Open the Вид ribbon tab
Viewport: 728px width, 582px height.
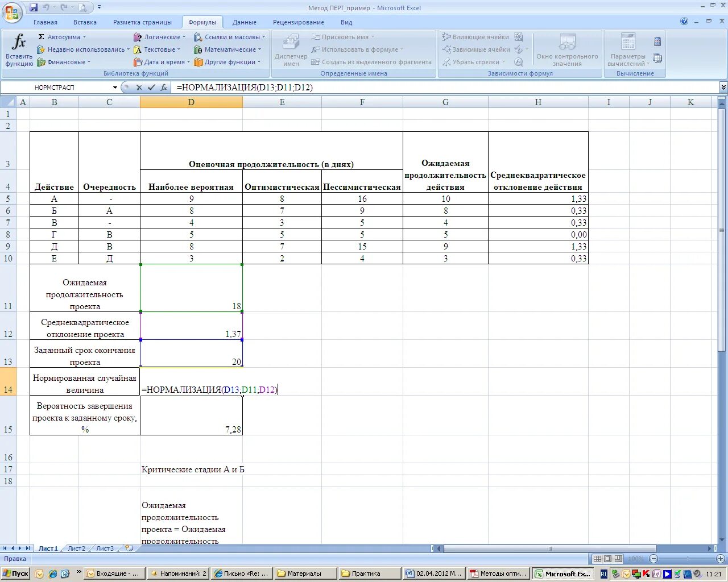point(346,22)
